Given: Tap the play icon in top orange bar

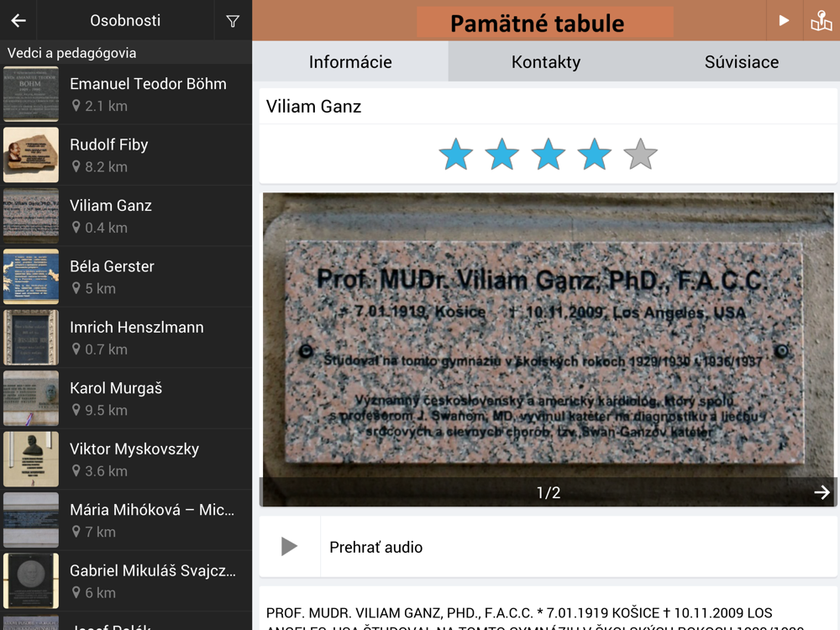Looking at the screenshot, I should [784, 20].
